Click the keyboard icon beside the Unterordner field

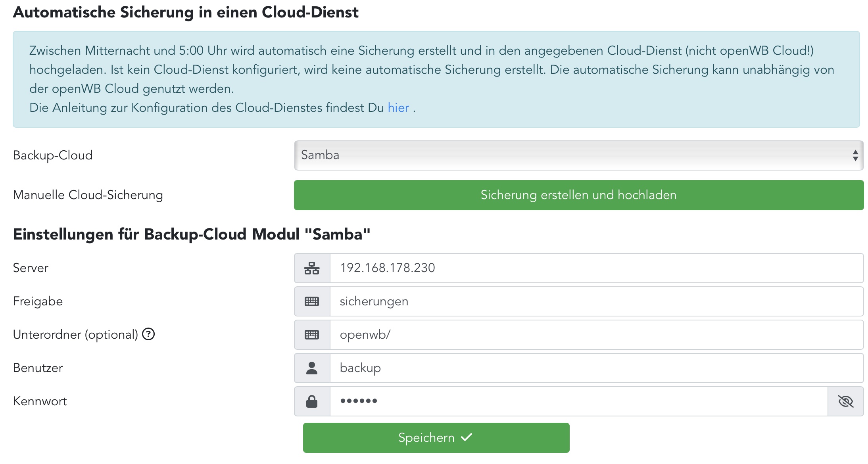[312, 335]
